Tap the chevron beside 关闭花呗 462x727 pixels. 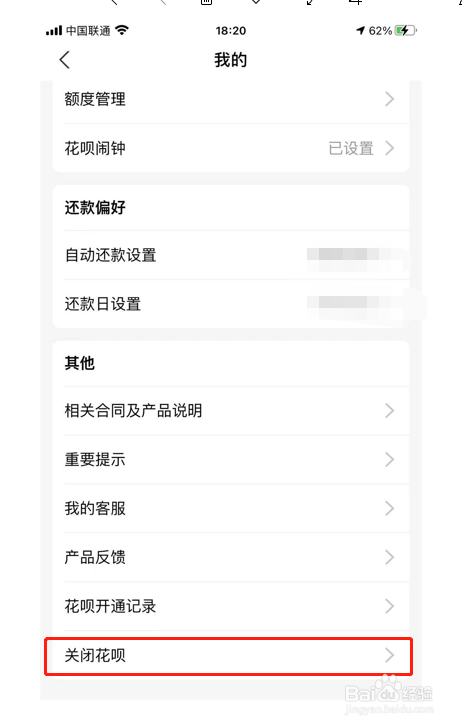click(x=390, y=656)
